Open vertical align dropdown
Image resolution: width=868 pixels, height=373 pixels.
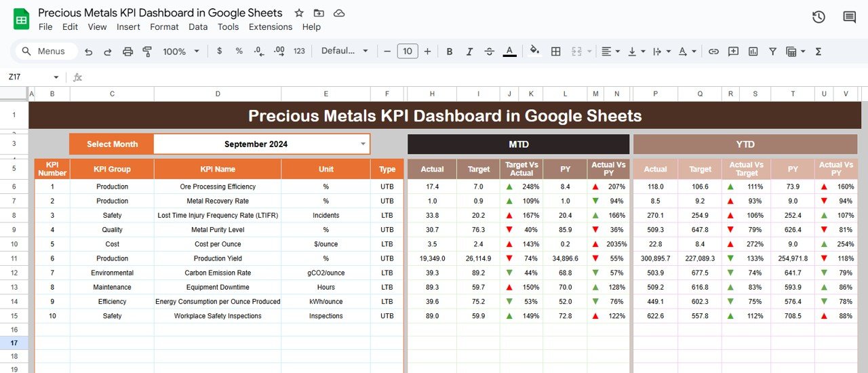click(x=636, y=51)
